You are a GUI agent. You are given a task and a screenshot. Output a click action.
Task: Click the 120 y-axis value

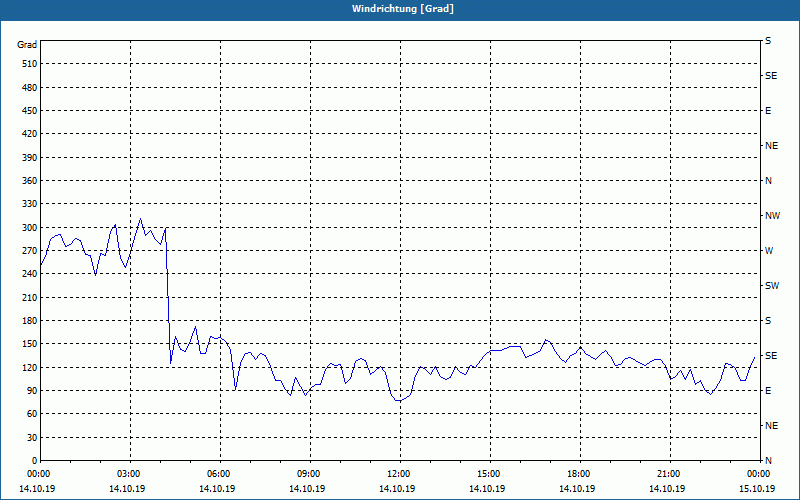(x=30, y=367)
